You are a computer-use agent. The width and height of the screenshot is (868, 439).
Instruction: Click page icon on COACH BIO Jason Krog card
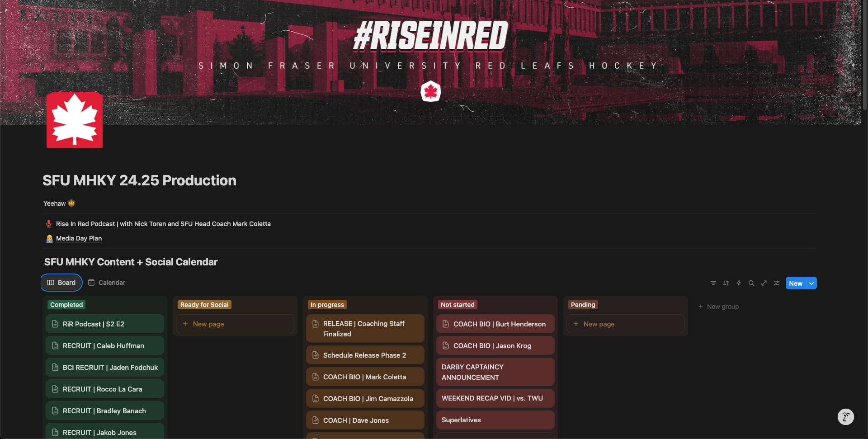(446, 345)
